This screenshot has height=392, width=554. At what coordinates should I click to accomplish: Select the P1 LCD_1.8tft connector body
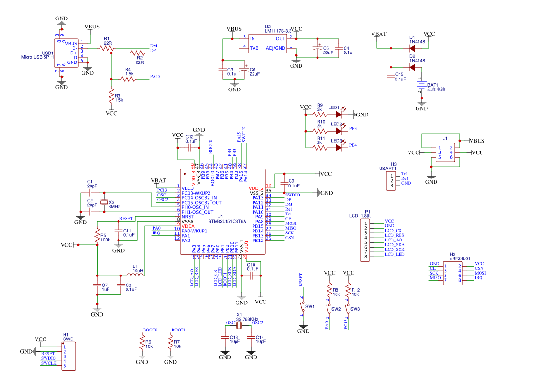click(x=365, y=240)
